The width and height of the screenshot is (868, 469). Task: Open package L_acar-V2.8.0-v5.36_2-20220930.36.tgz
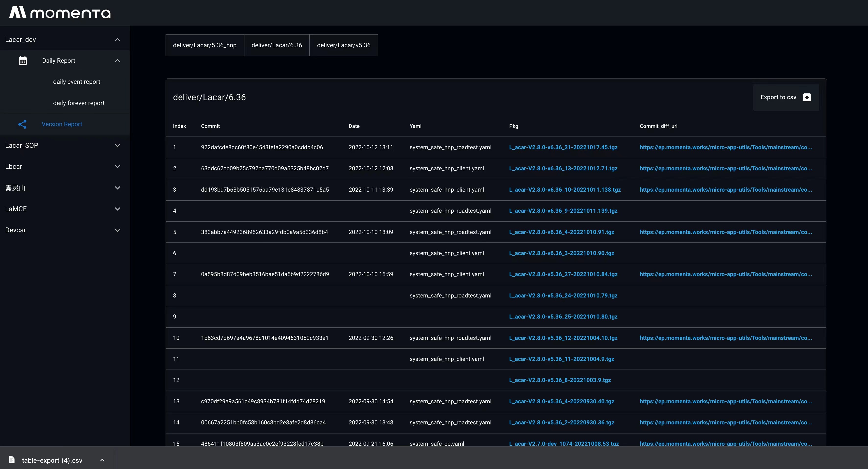(561, 422)
